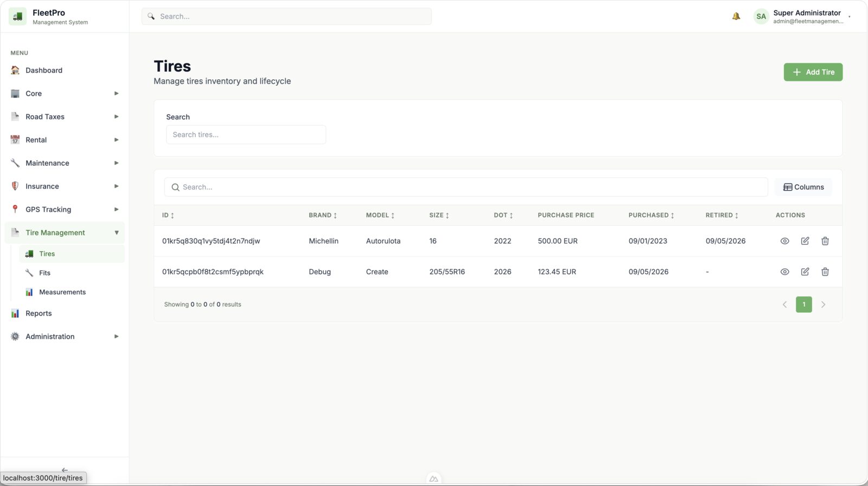868x486 pixels.
Task: Focus the Search tires input
Action: pyautogui.click(x=246, y=135)
